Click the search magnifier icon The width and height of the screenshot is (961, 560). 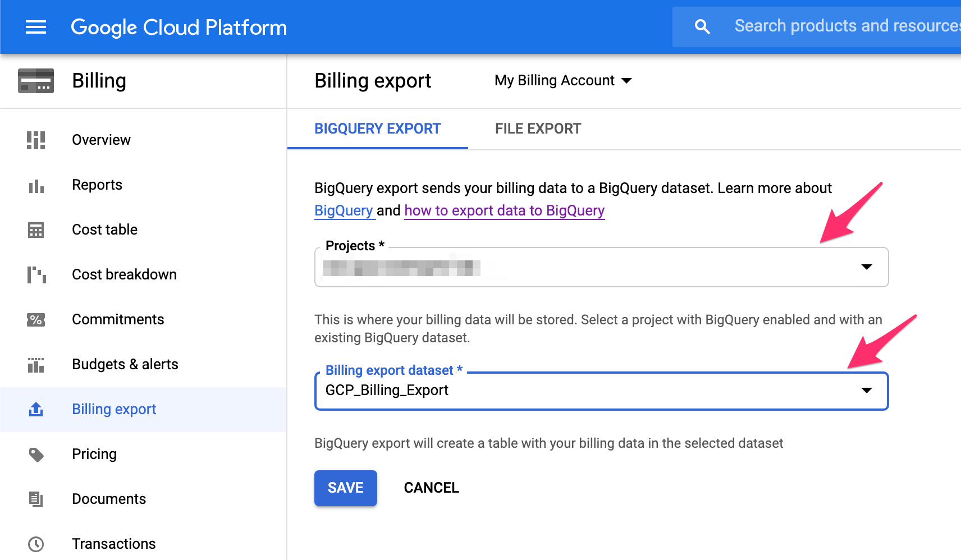702,26
